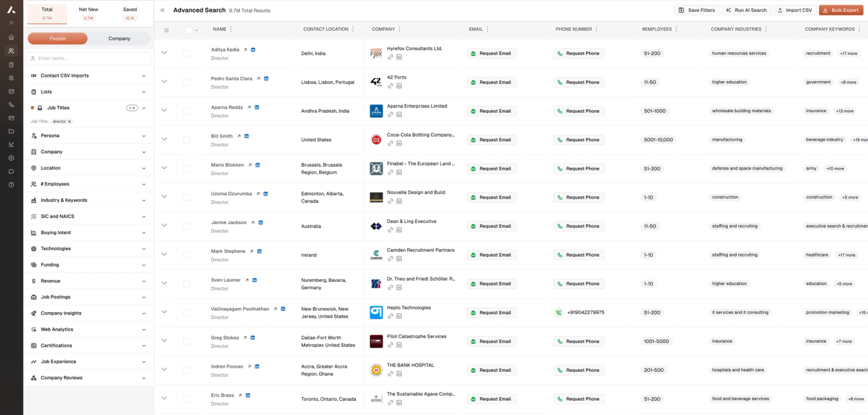Remove the director job title tag

click(69, 121)
